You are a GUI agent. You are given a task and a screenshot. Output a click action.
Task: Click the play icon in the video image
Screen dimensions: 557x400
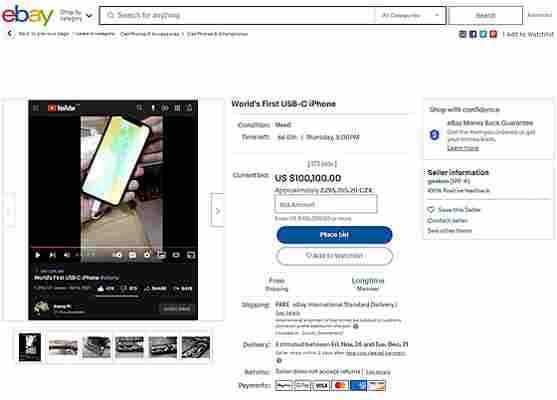[x=38, y=255]
